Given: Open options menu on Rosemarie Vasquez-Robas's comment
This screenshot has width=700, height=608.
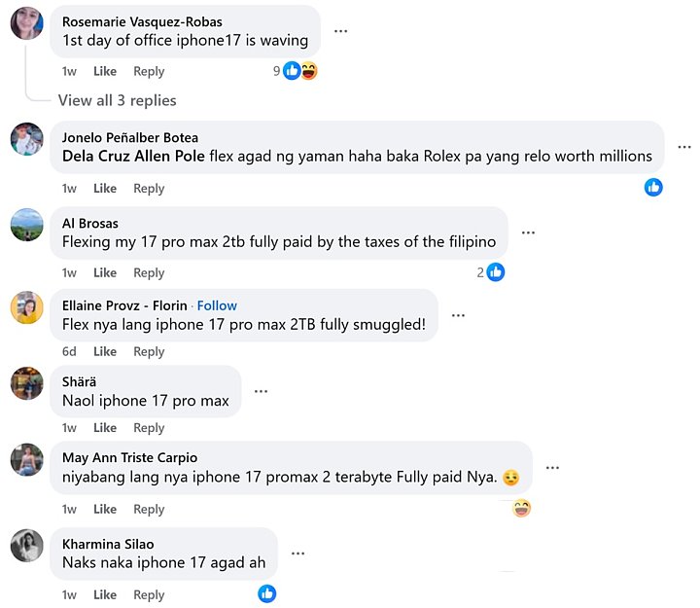Looking at the screenshot, I should point(340,31).
